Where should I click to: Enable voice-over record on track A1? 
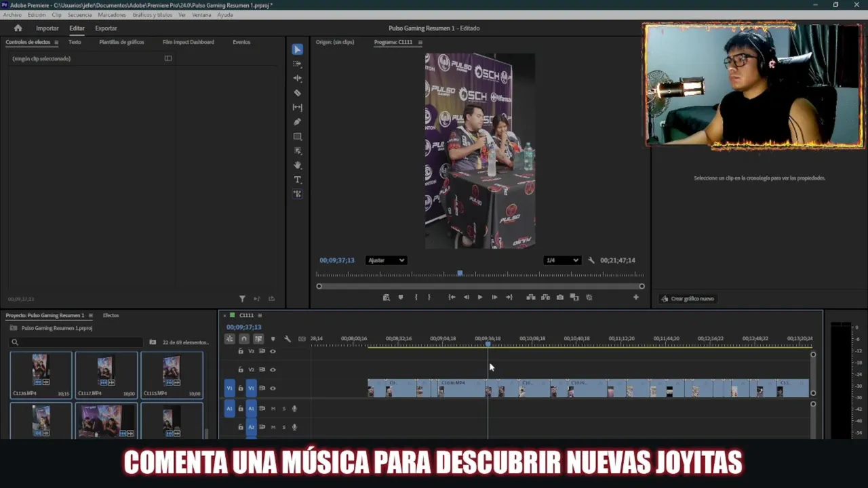point(294,409)
